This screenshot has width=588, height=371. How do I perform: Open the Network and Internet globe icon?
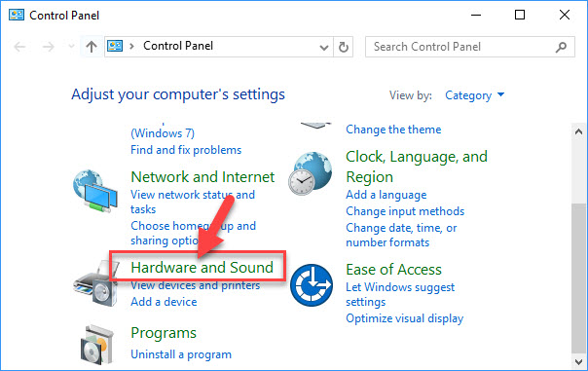click(x=95, y=191)
